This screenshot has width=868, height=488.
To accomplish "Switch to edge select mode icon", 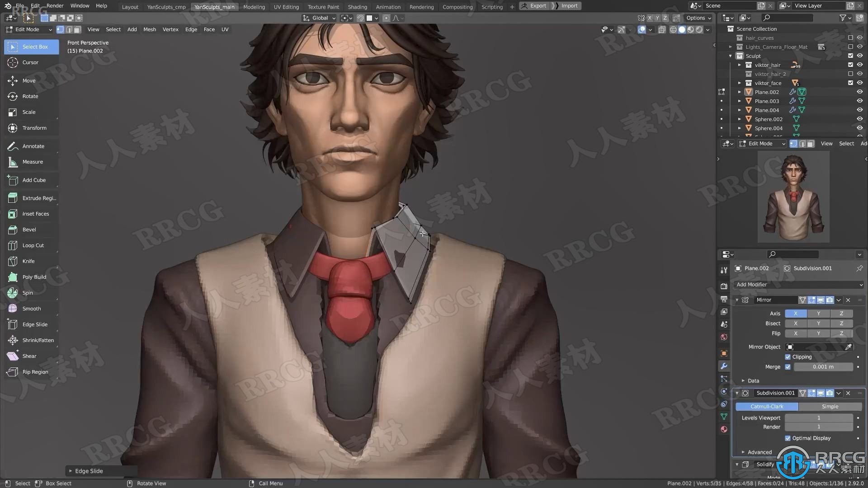I will 69,29.
